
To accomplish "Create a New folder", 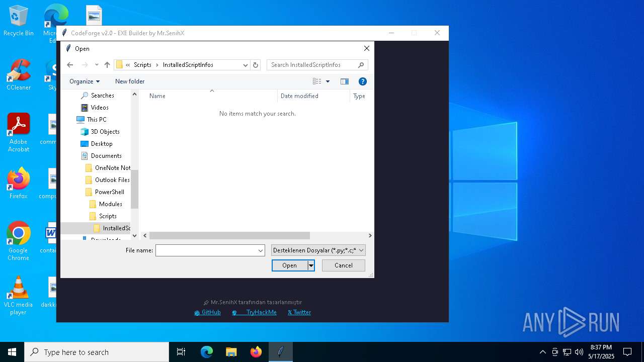I will point(130,81).
